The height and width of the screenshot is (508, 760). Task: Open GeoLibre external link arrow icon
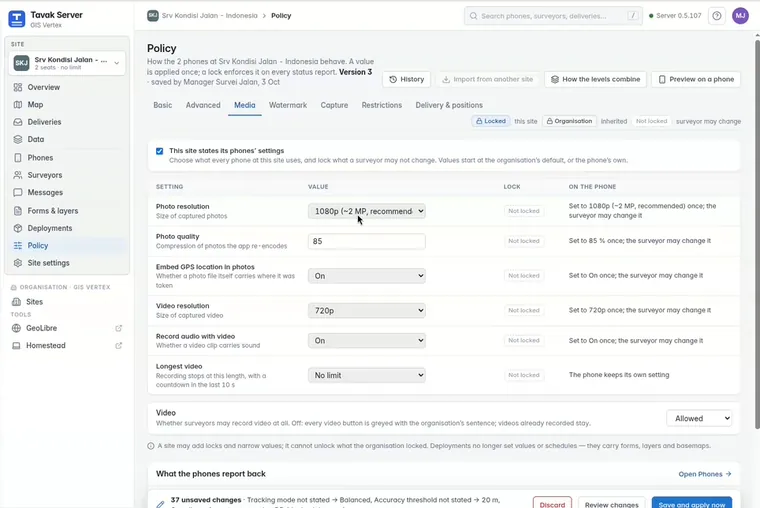click(x=118, y=328)
